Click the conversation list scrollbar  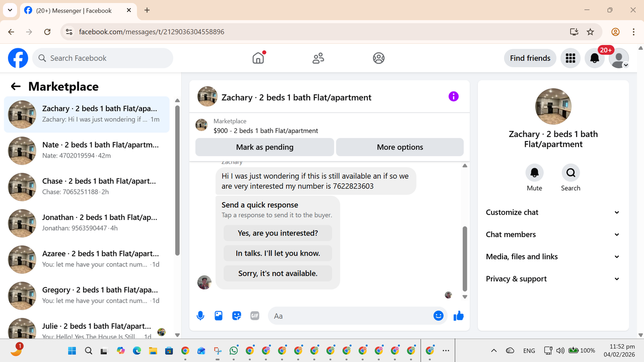[177, 180]
